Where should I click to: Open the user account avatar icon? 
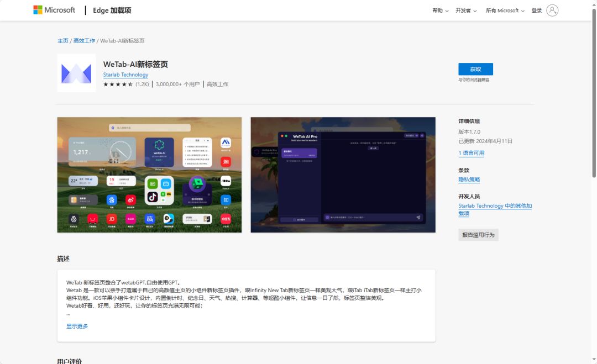552,10
